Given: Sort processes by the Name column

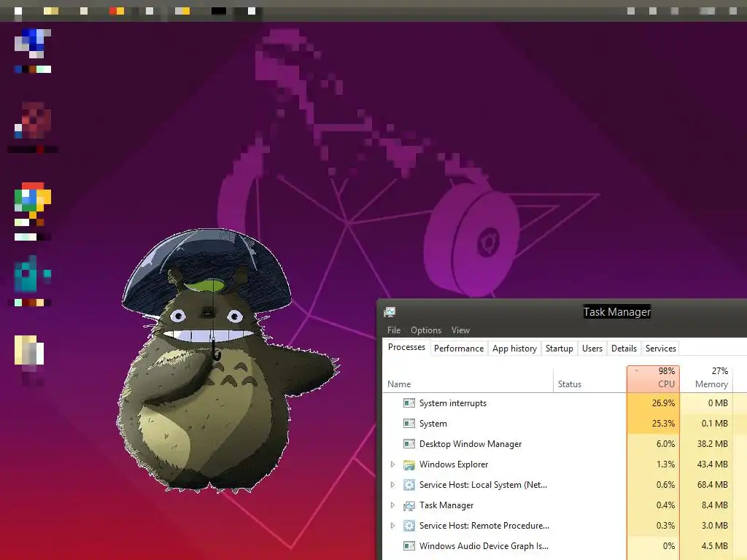Looking at the screenshot, I should 468,379.
